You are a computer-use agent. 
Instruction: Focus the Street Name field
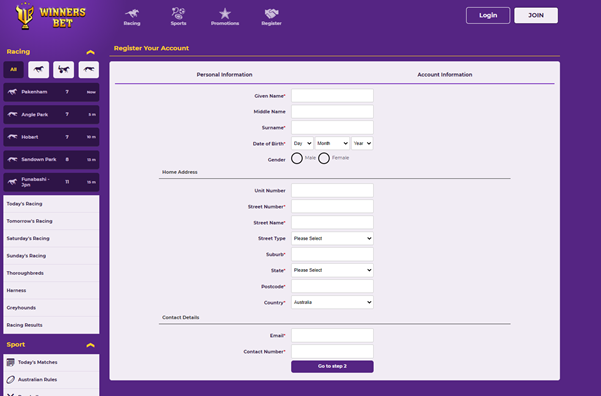[332, 222]
